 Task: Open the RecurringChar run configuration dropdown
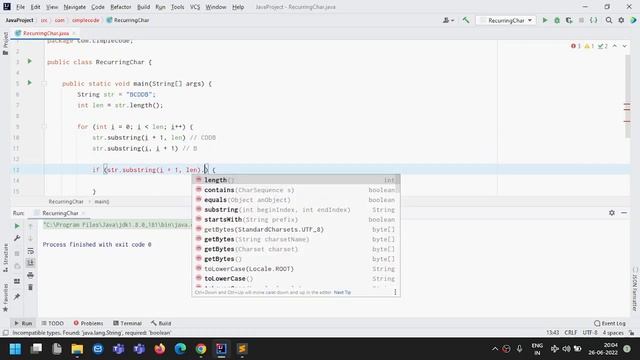pos(506,20)
